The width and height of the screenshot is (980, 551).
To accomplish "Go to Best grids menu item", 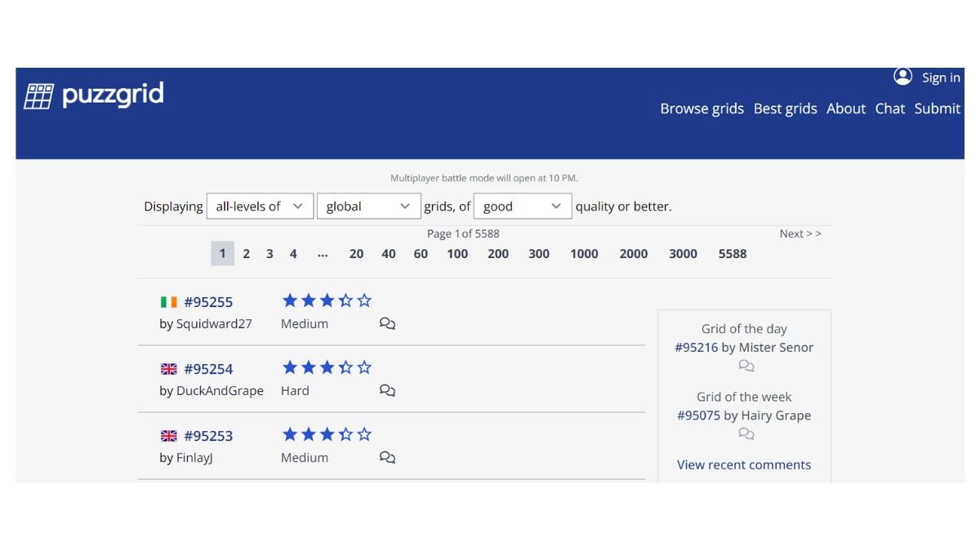I will (x=785, y=109).
